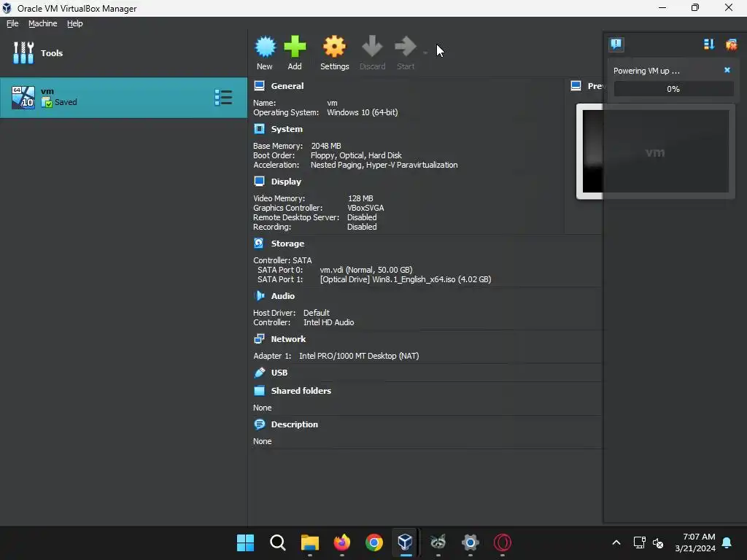Click the notification ordering icon
Screen dimensions: 747x560
[709, 44]
